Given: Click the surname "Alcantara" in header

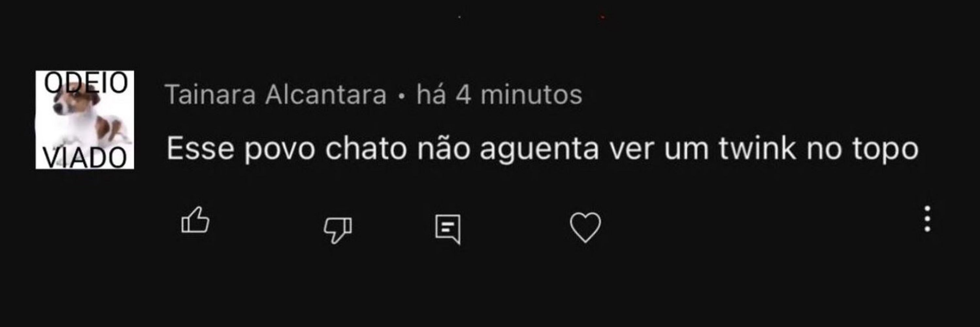Looking at the screenshot, I should click(326, 95).
